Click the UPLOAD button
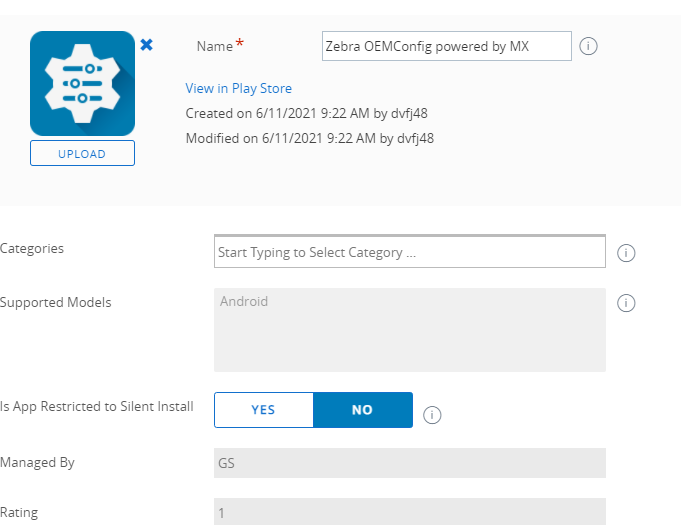681x530 pixels. (x=83, y=153)
